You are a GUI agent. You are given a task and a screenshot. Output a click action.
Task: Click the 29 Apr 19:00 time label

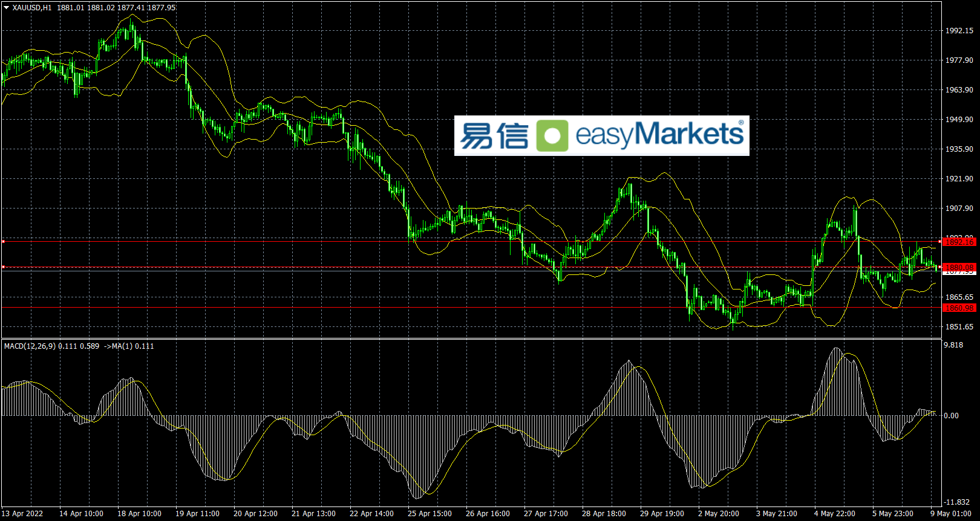[662, 514]
